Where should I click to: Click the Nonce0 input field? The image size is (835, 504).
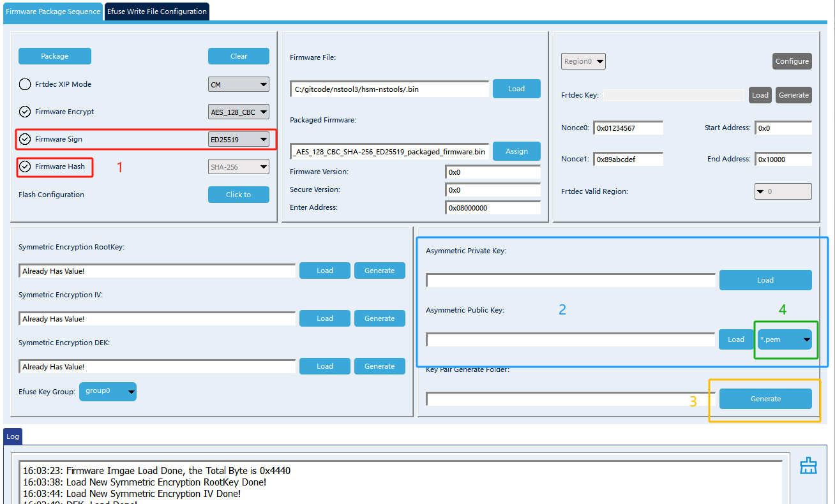click(x=628, y=128)
